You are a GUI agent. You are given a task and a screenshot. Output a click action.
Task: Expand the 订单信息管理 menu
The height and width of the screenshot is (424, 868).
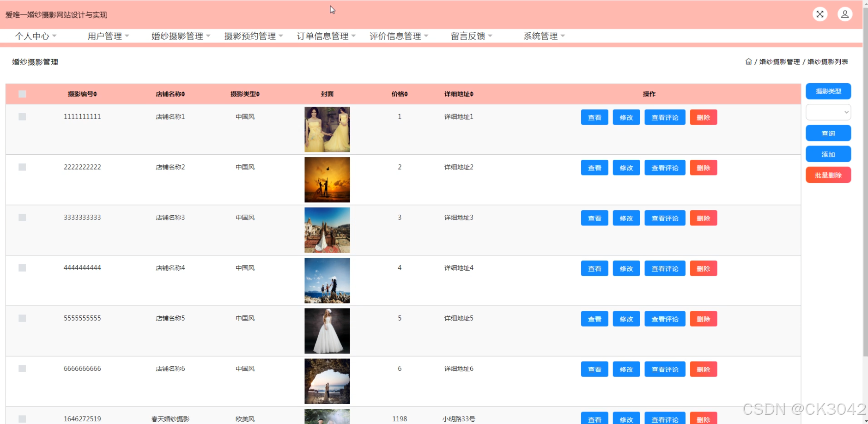coord(326,36)
